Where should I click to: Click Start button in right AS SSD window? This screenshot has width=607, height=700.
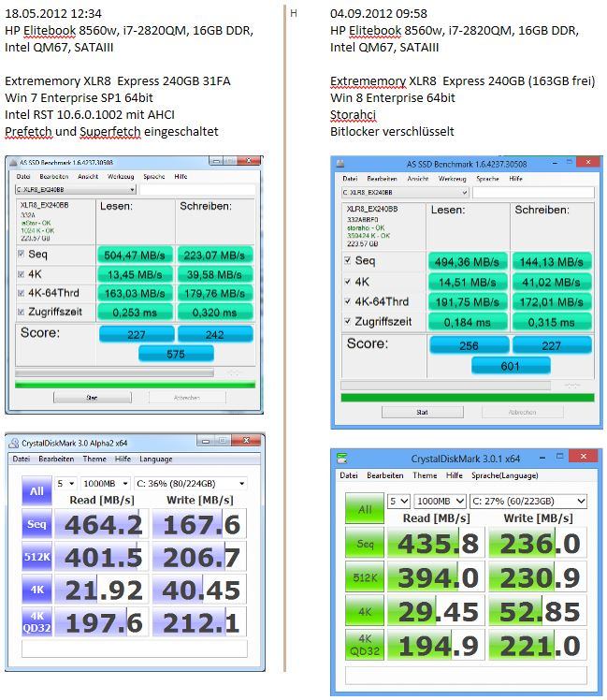tap(422, 412)
